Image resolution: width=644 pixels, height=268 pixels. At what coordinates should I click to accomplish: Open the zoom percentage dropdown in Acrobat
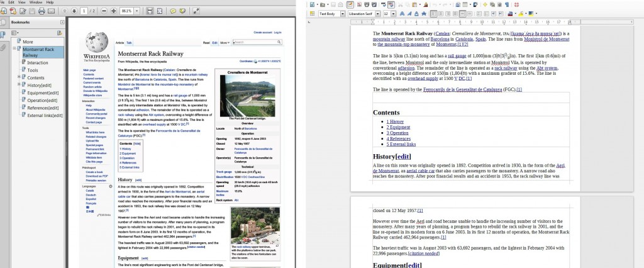coord(136,11)
